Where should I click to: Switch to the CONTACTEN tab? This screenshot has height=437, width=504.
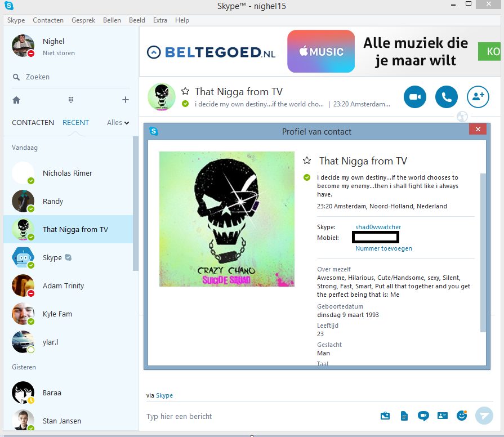coord(33,123)
